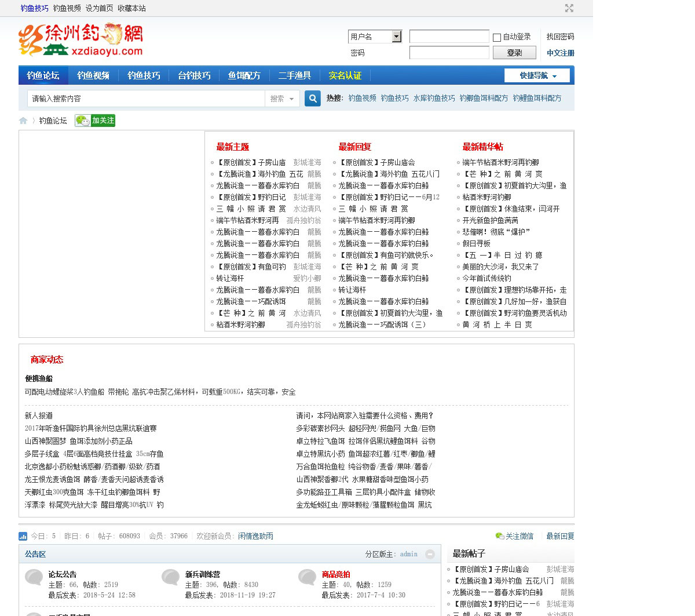Open the 关注微信 link
This screenshot has width=695, height=616.
515,536
